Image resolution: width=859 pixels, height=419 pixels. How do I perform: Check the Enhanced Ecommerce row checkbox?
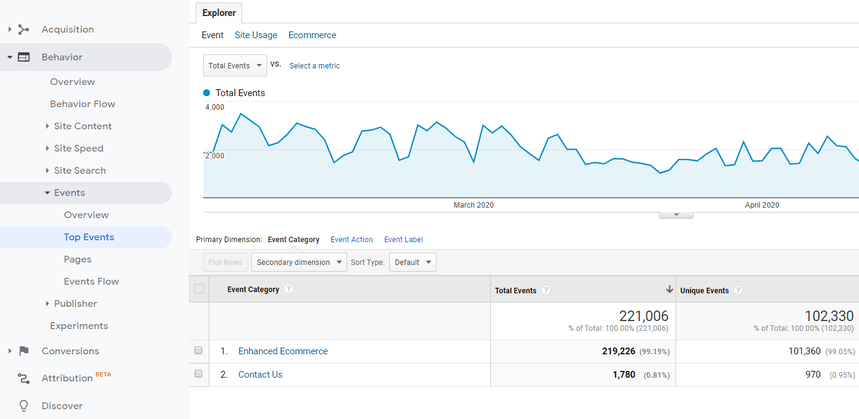[x=199, y=351]
